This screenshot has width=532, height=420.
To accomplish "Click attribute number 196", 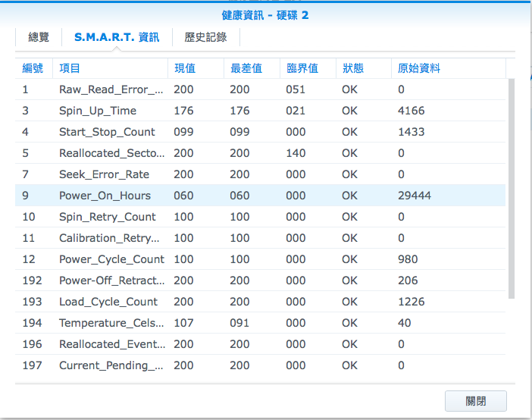I will pos(33,344).
